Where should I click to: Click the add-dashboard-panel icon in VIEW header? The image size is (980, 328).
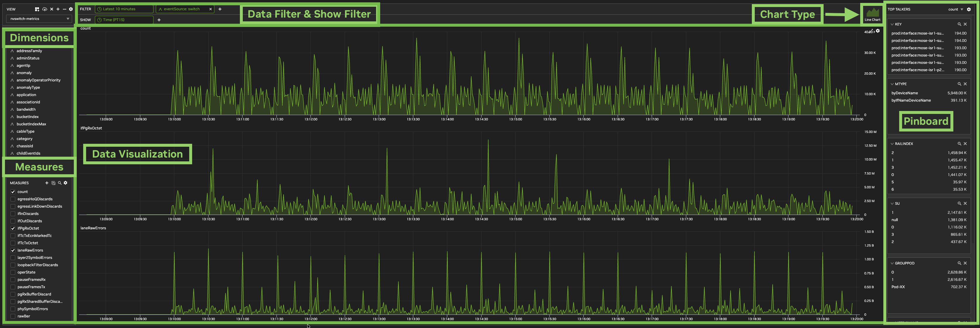point(37,9)
